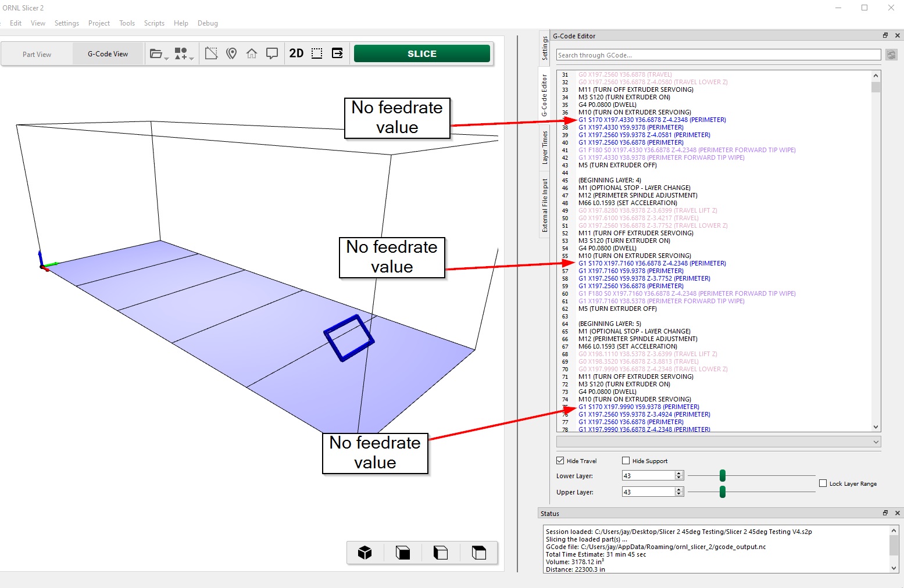Float the G-Code Editor panel
Screen dimensions: 904x588
coord(885,35)
